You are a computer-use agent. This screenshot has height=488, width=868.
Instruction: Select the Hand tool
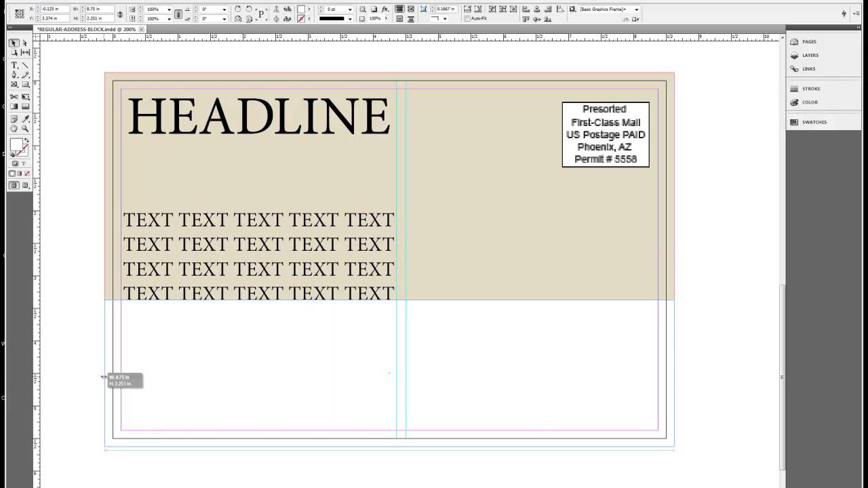tap(14, 129)
